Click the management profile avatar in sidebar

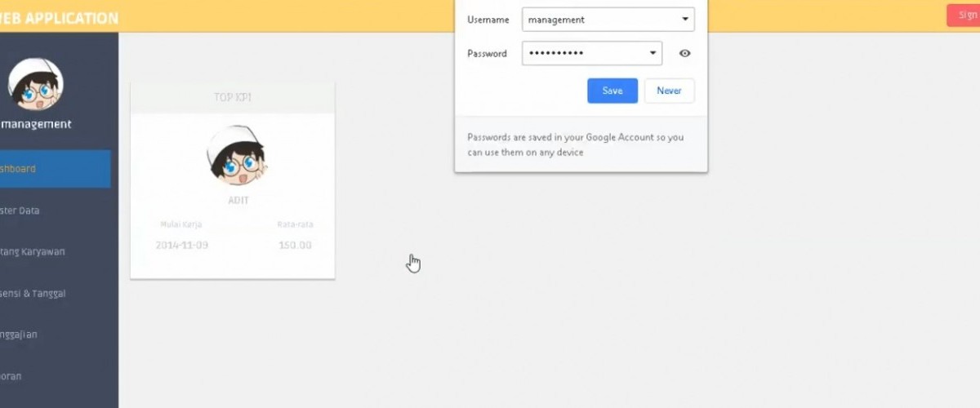point(35,86)
